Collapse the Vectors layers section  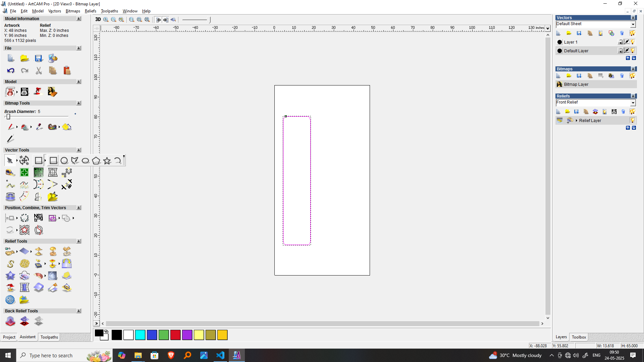click(633, 18)
